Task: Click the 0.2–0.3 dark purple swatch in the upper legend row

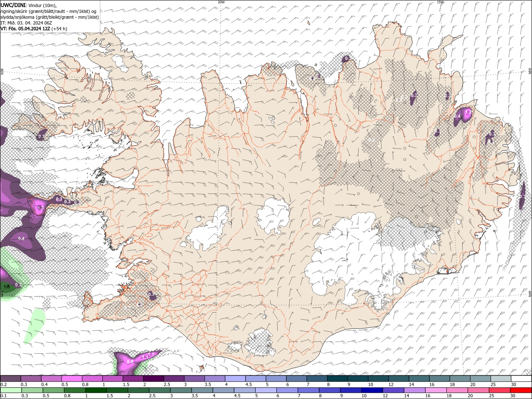Action: (x=10, y=379)
